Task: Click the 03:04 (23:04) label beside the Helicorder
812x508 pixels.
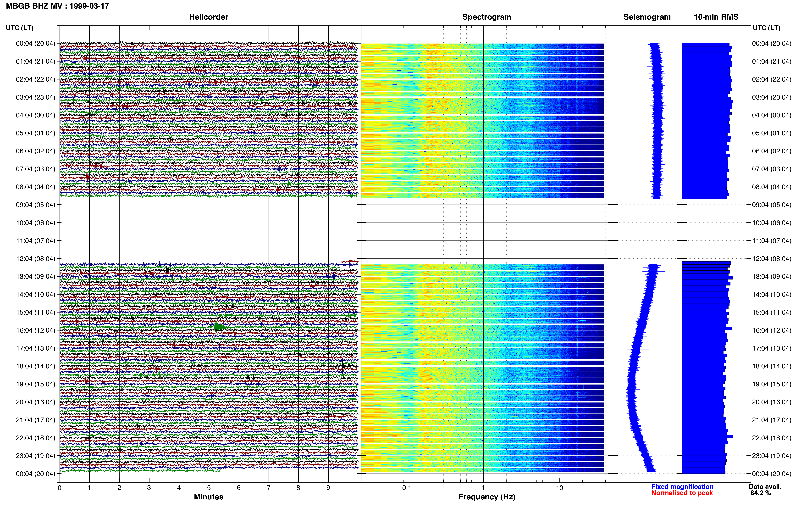Action: point(36,97)
